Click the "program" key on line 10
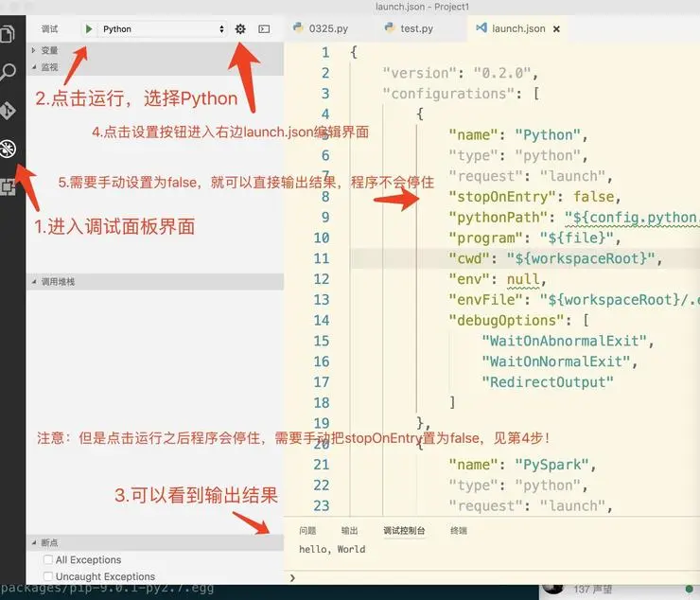This screenshot has height=600, width=700. click(485, 238)
